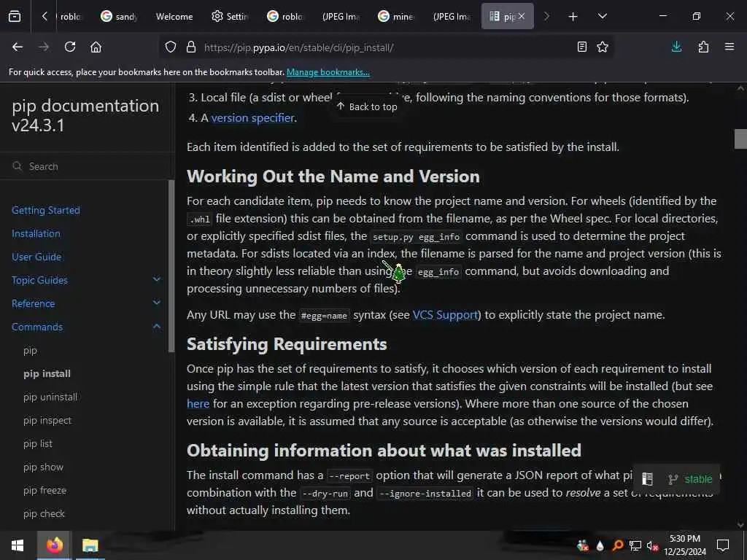
Task: Switch to the 'sandy' Google tab
Action: pos(120,17)
